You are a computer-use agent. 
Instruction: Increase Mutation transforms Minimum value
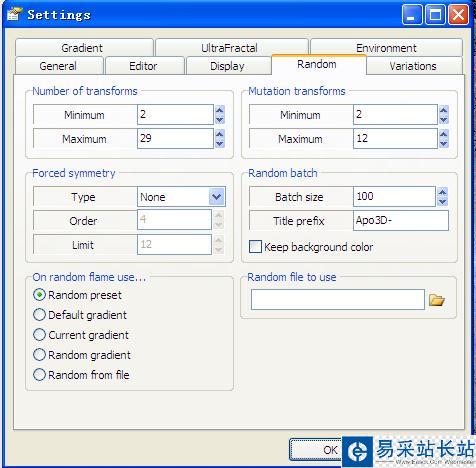tap(444, 110)
